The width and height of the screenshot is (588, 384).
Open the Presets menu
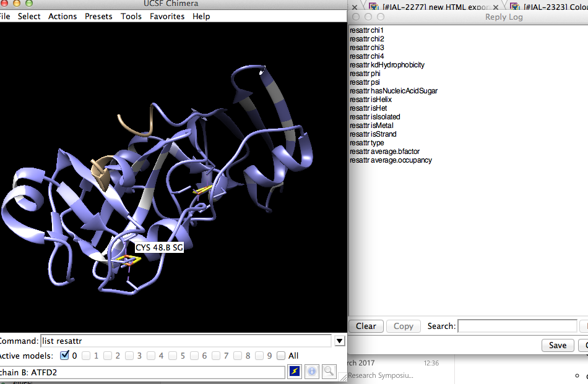[99, 16]
